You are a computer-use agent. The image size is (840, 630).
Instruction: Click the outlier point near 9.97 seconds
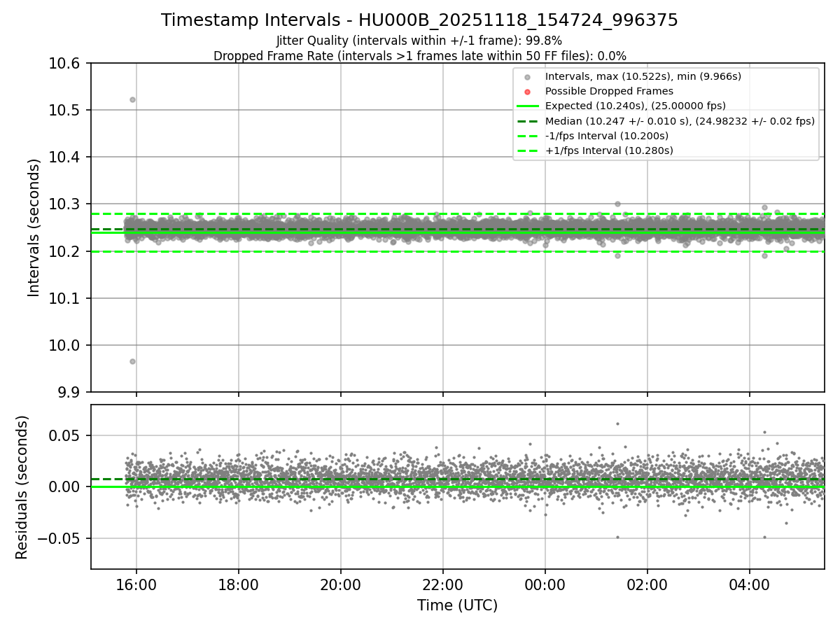132,361
